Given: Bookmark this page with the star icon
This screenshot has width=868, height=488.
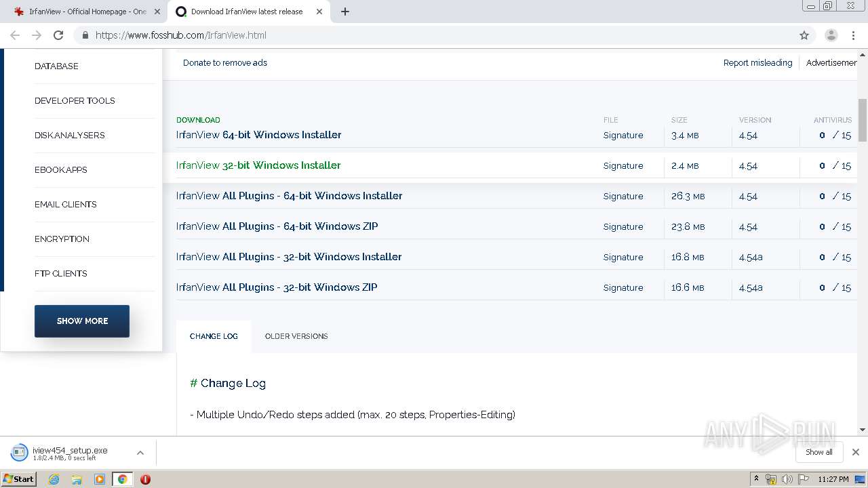Looking at the screenshot, I should click(804, 35).
